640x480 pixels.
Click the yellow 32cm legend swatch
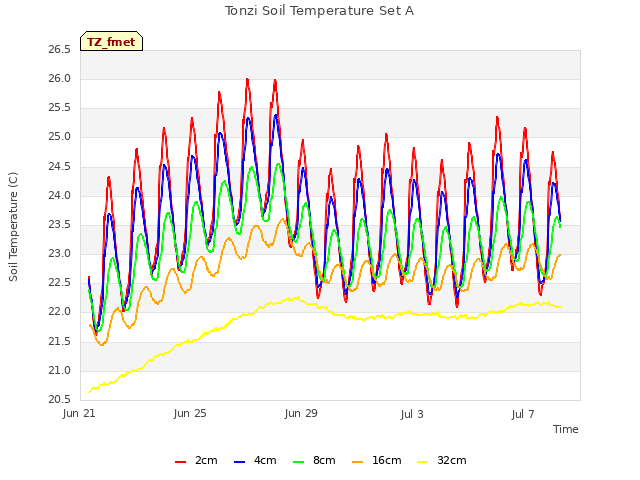click(423, 461)
